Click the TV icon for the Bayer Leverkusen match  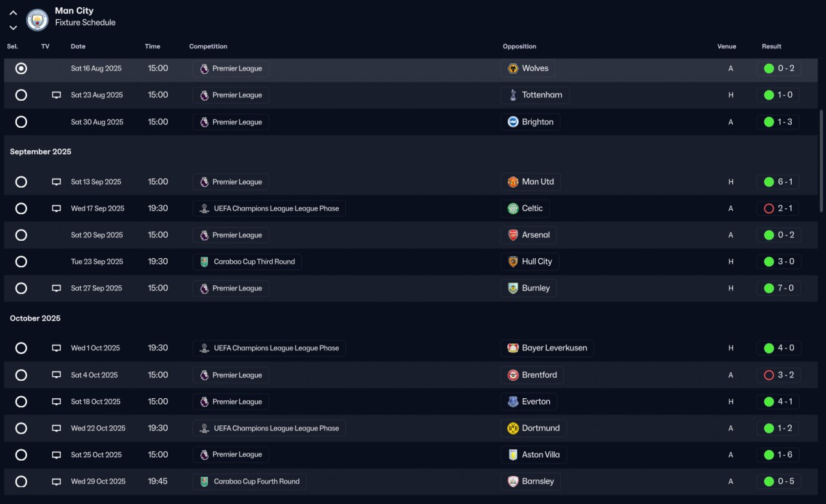[x=56, y=348]
